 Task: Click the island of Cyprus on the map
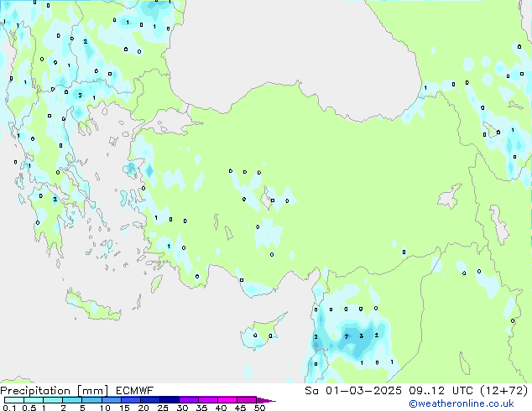click(x=261, y=333)
